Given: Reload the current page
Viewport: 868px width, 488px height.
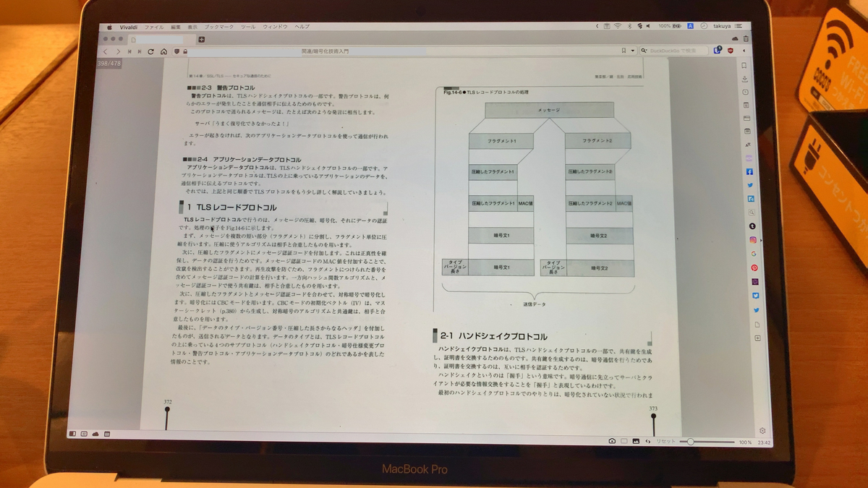Looking at the screenshot, I should (x=150, y=52).
